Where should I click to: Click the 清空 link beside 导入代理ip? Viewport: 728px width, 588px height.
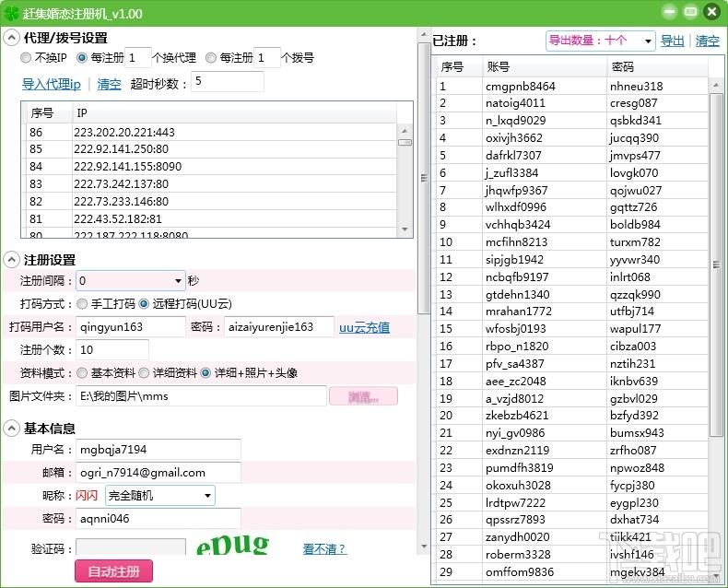[109, 84]
